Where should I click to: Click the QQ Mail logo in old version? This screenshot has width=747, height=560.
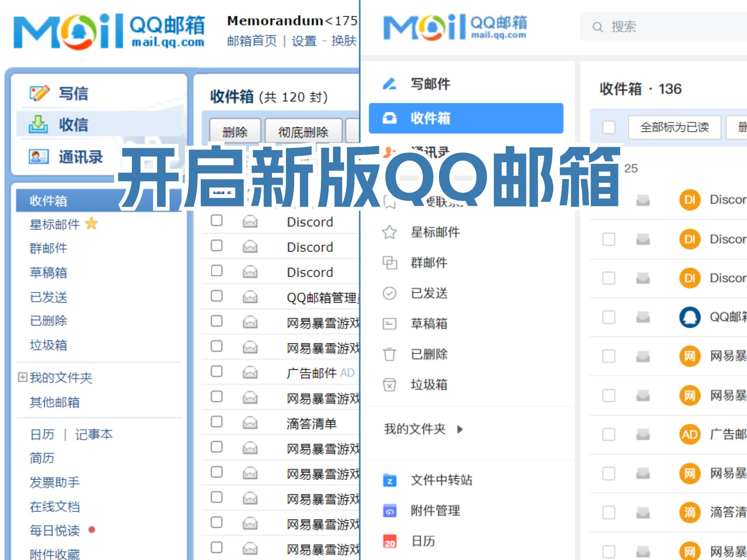point(109,31)
